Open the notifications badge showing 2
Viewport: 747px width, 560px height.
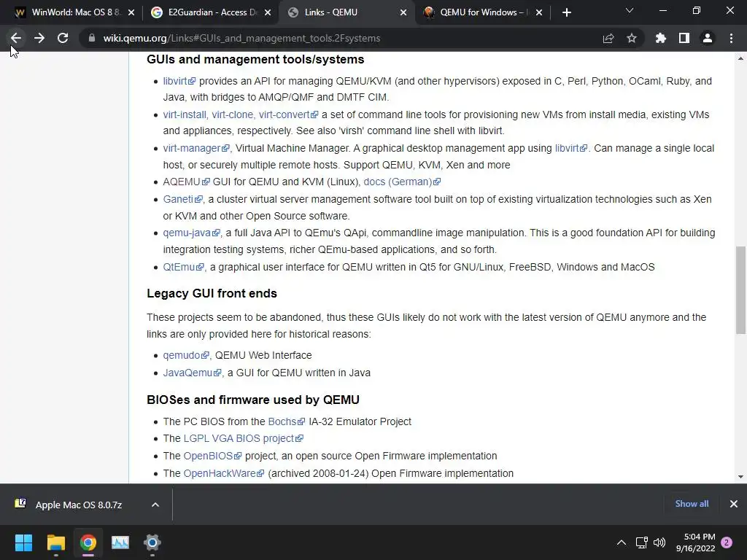coord(727,542)
